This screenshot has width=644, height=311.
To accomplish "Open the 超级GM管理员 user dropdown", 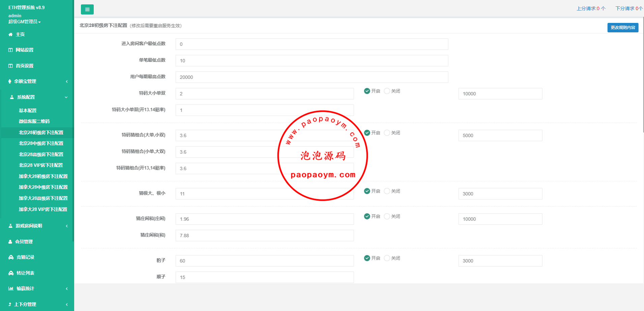I will [24, 22].
